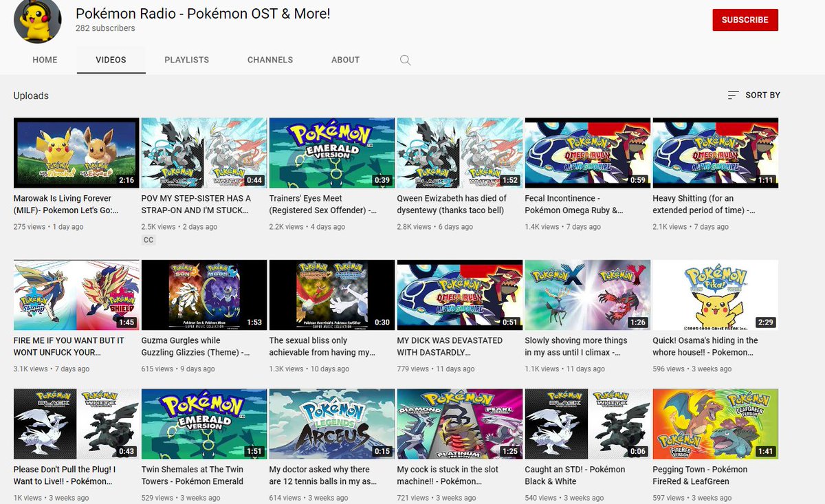Open the 'Marowak Is Living Forever' title link
Image resolution: width=825 pixels, height=504 pixels.
67,204
